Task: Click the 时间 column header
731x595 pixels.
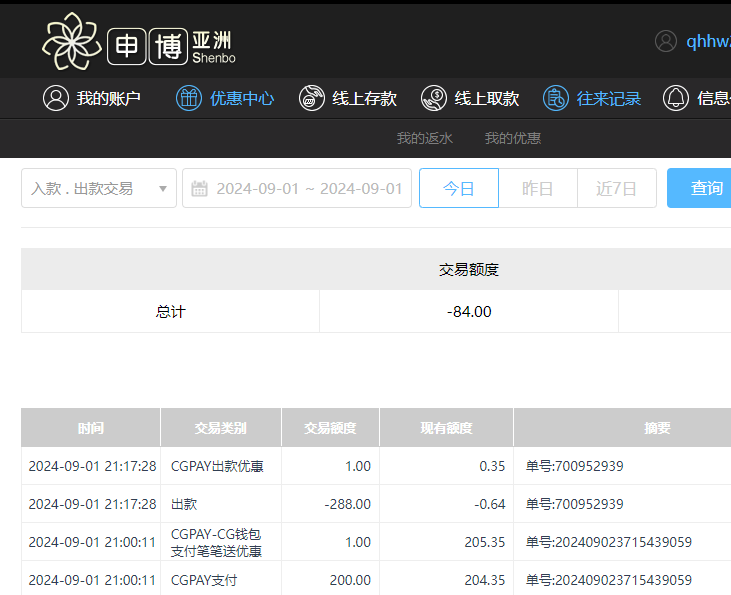Action: [91, 428]
